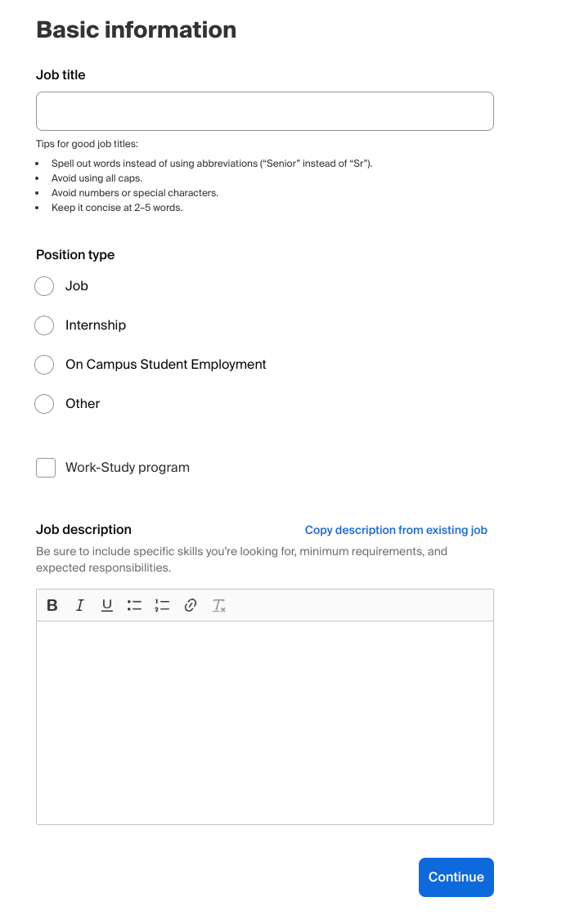Clear text formatting in the editor
This screenshot has height=924, width=584.
[x=218, y=605]
